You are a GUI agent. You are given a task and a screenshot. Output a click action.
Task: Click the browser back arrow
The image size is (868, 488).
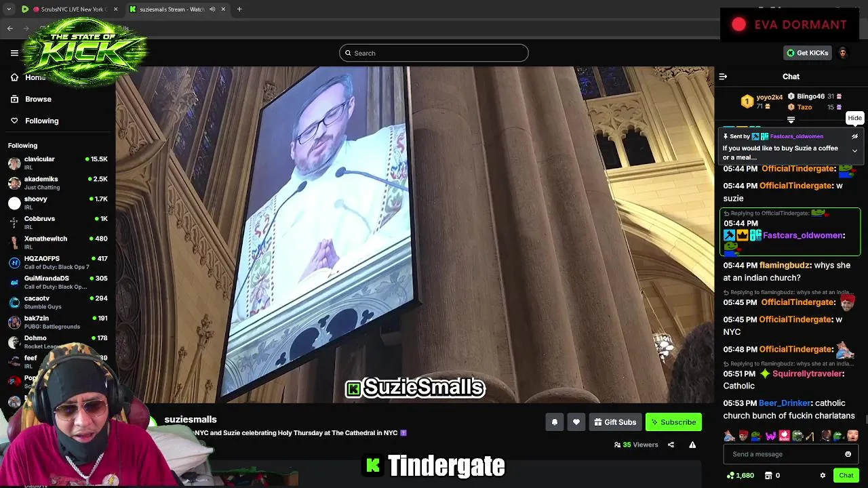coord(9,28)
